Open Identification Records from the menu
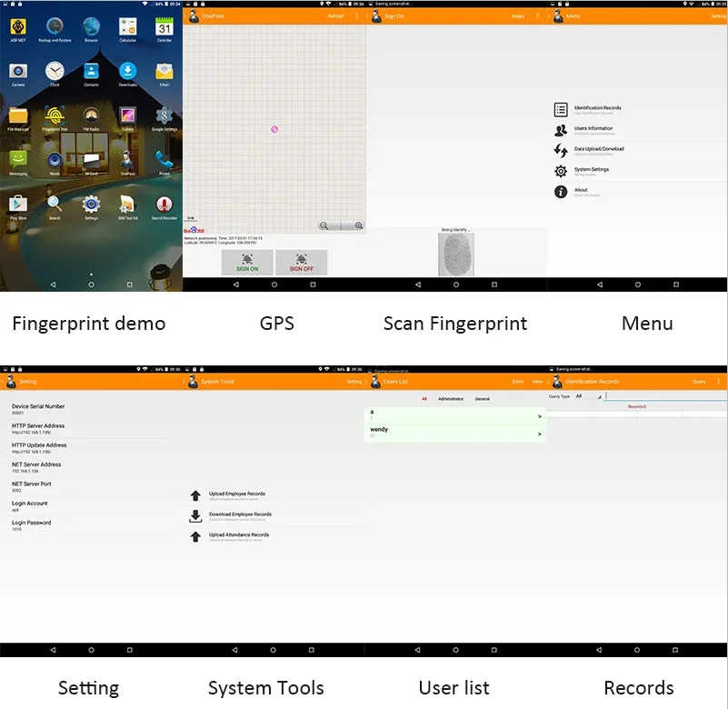The height and width of the screenshot is (709, 728). click(x=597, y=110)
